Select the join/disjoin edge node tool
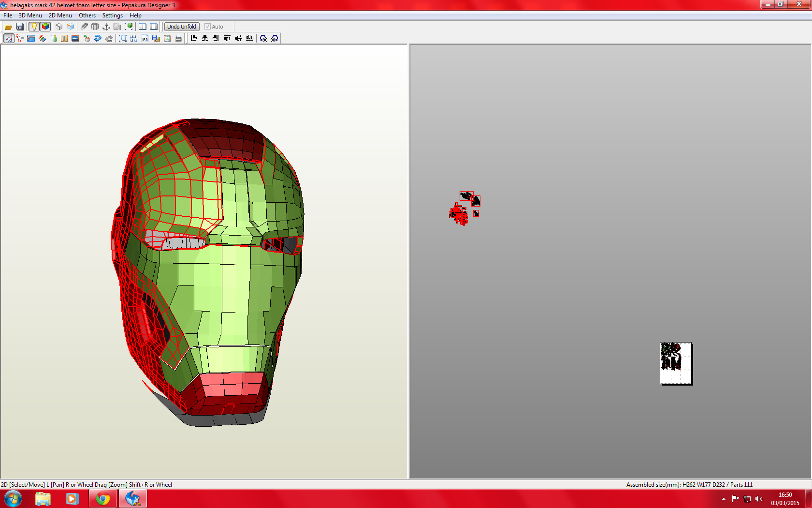Screen dimensions: 812x508 coord(20,38)
